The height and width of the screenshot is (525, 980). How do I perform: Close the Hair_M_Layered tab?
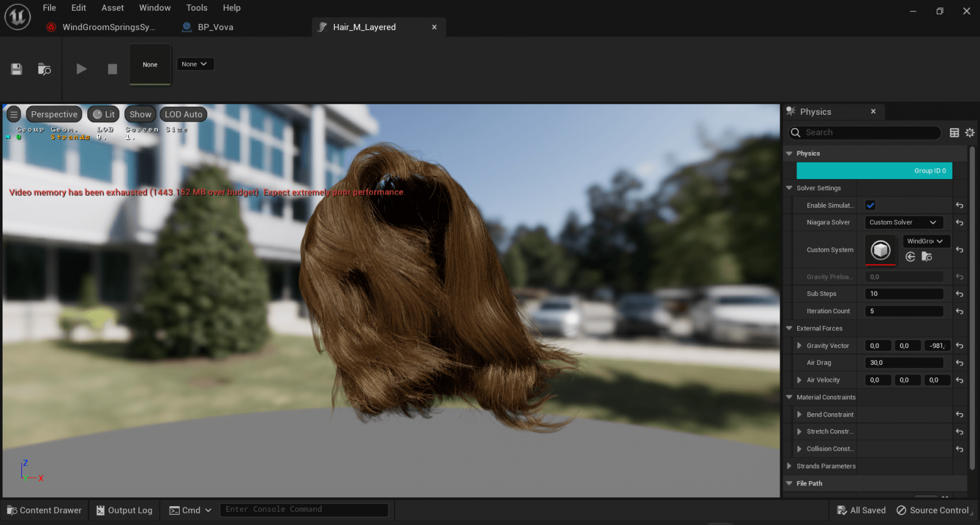(x=434, y=27)
